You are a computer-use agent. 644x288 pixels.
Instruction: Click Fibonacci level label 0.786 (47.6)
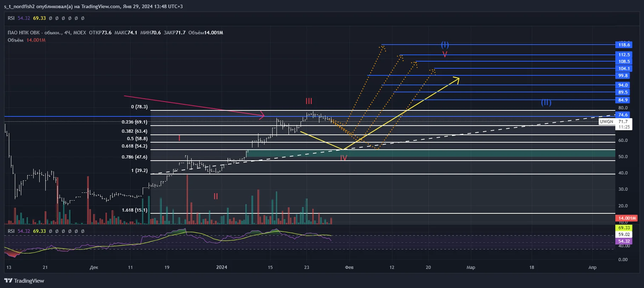(x=135, y=157)
